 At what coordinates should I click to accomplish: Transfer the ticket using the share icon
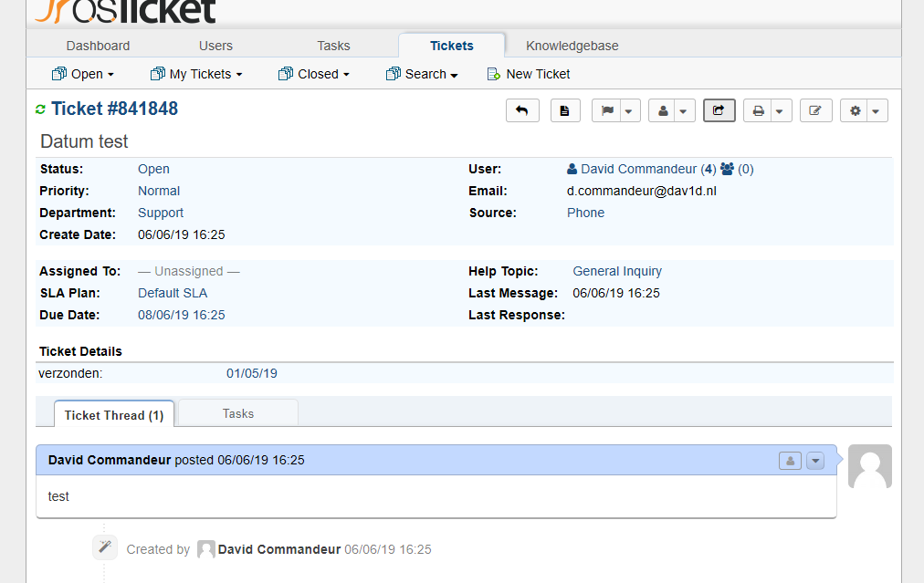pos(719,109)
